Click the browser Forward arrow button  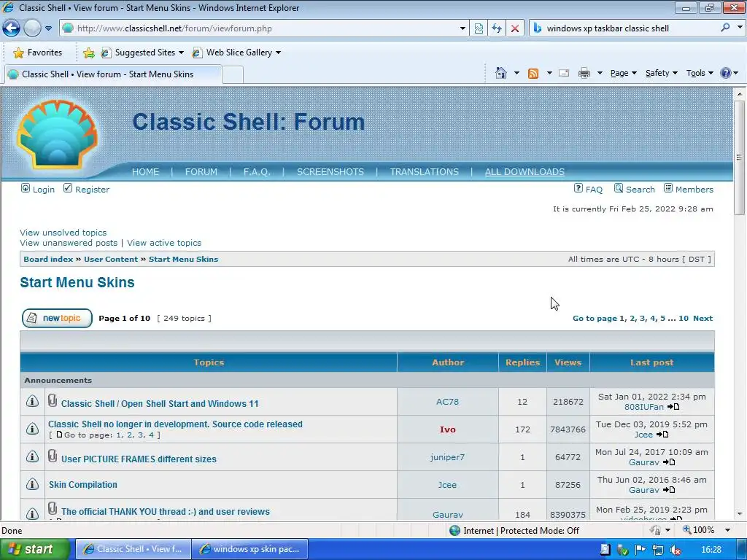(x=32, y=28)
